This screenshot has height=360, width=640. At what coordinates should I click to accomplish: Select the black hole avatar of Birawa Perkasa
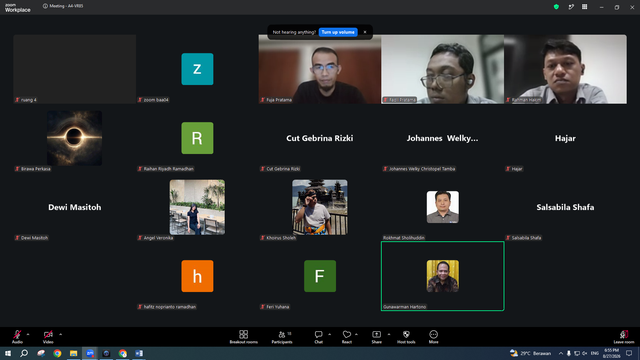pos(75,138)
